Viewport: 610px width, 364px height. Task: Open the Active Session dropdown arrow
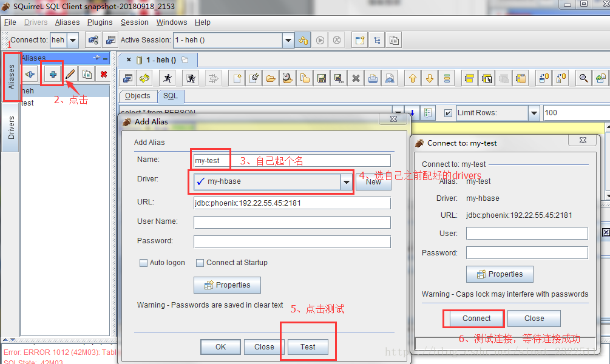tap(288, 39)
